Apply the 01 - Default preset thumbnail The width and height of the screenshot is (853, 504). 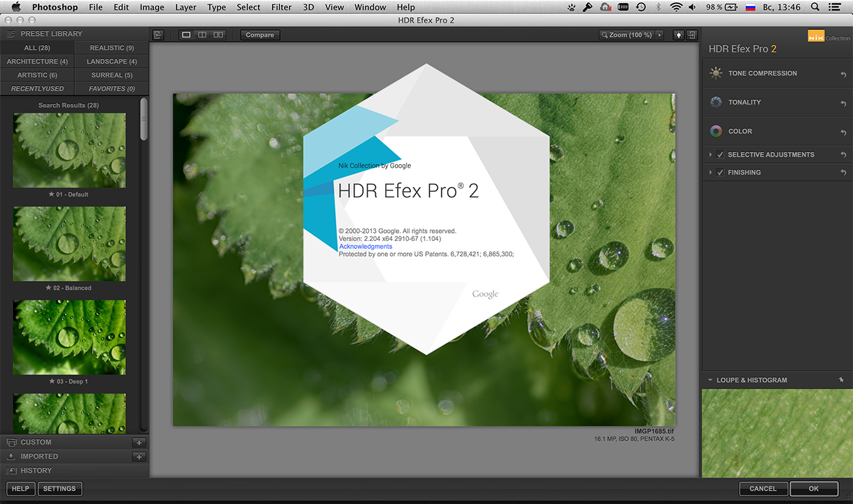pyautogui.click(x=69, y=150)
